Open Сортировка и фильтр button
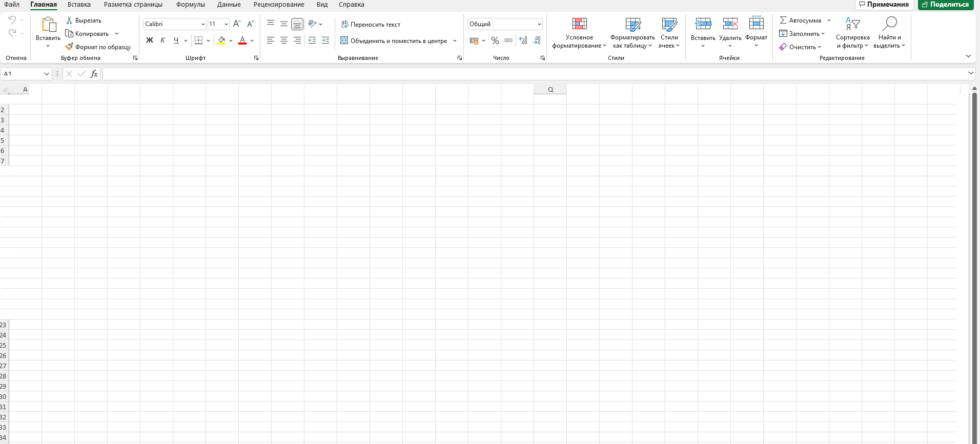Screen dimensions: 980x444 (x=852, y=33)
